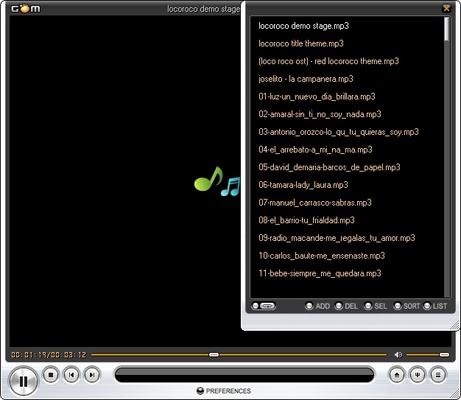Click the elapsed time display 00:01:19/00:03:12

(x=49, y=355)
